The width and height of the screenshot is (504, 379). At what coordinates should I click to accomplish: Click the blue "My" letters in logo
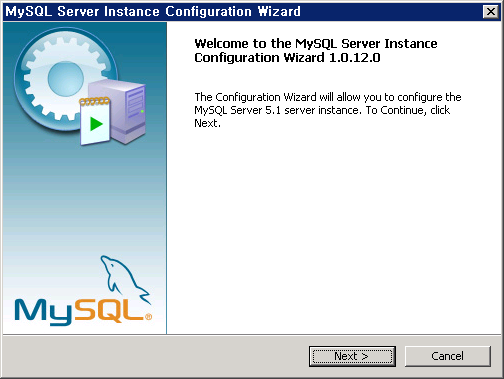43,312
